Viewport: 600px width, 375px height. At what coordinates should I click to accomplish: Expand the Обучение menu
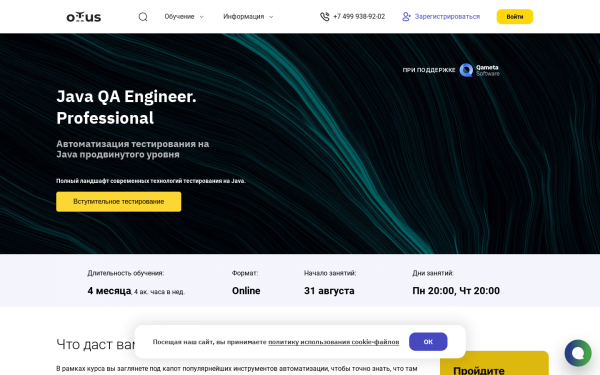(x=184, y=17)
